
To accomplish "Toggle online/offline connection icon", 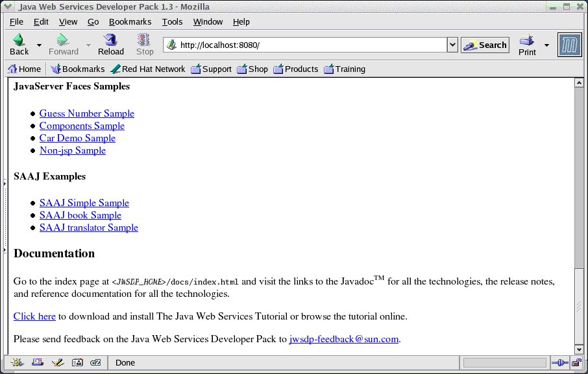I will coord(559,362).
